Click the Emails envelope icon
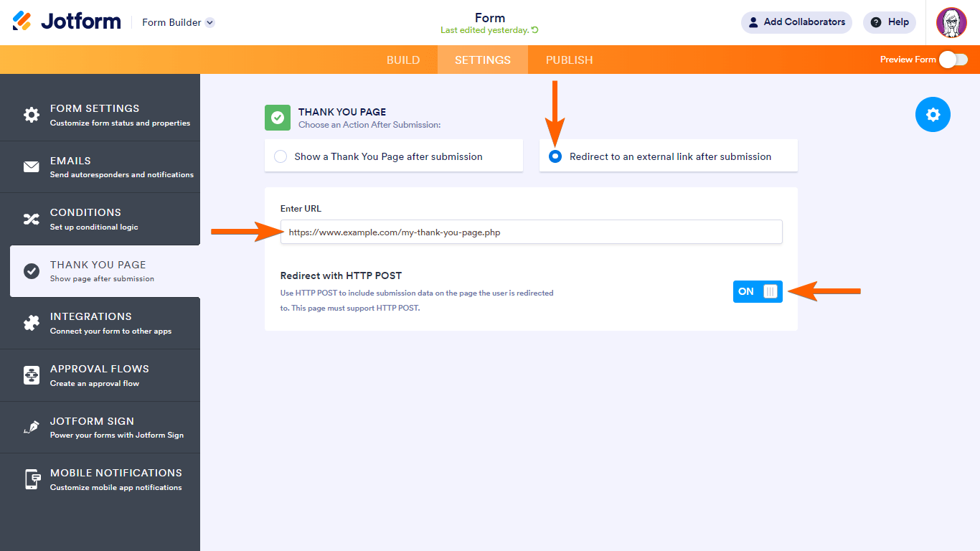Image resolution: width=980 pixels, height=551 pixels. pos(32,167)
